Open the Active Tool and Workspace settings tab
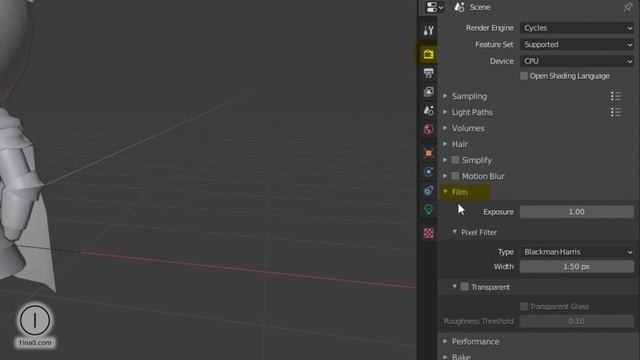 [428, 30]
